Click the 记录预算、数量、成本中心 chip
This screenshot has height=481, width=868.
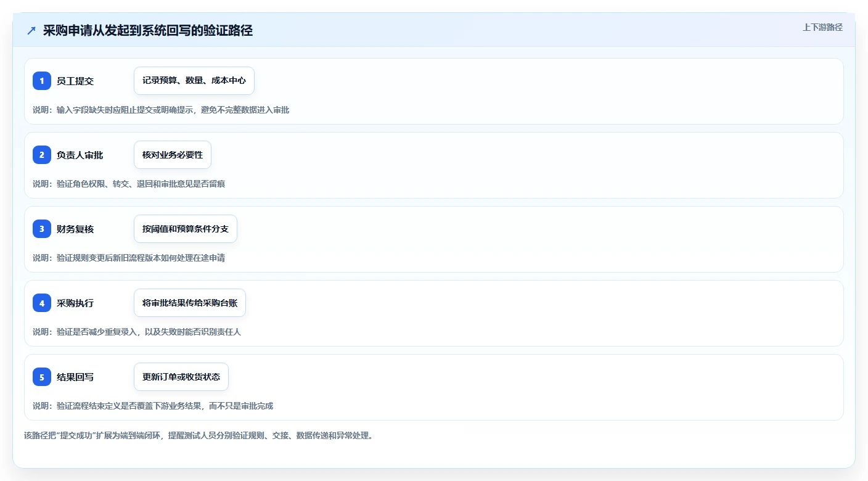[194, 81]
